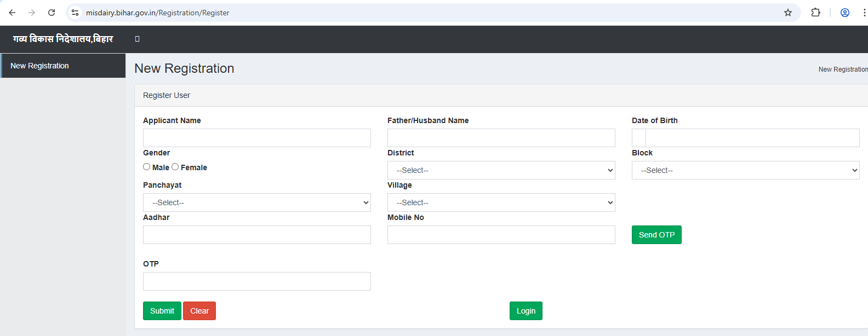868x336 pixels.
Task: Expand the Panchayat dropdown
Action: (256, 202)
